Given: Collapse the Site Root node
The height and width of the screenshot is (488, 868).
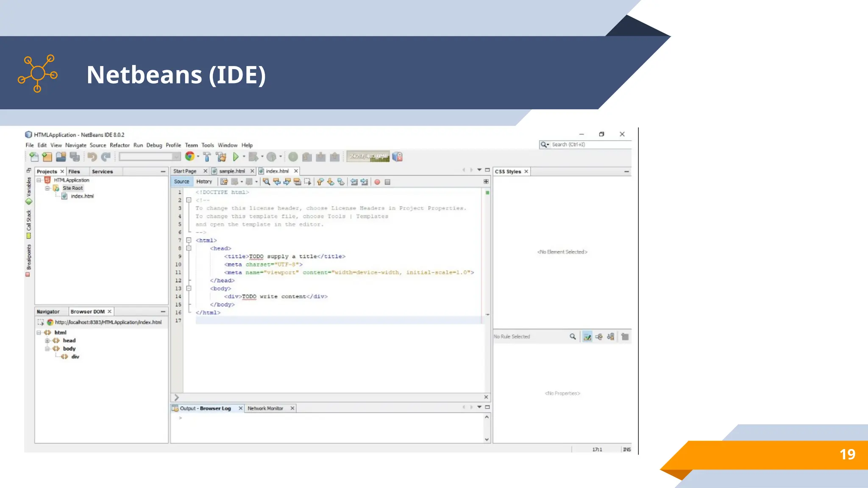Looking at the screenshot, I should (47, 188).
